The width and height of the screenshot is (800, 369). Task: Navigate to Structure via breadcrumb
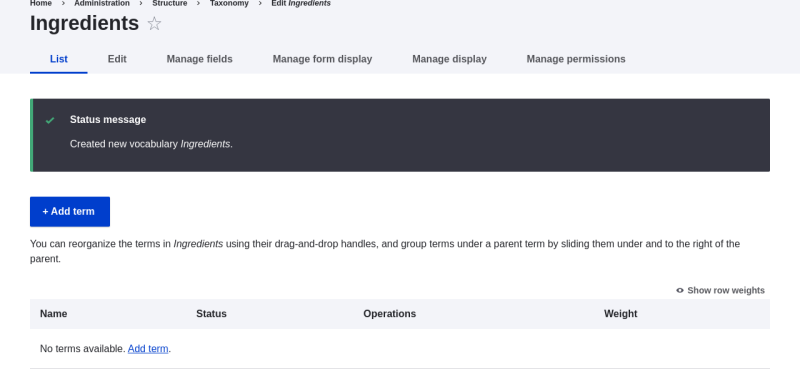click(x=170, y=4)
